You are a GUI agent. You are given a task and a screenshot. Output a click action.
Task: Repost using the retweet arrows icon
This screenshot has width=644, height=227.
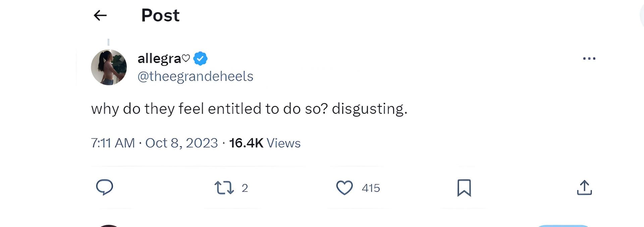[224, 188]
